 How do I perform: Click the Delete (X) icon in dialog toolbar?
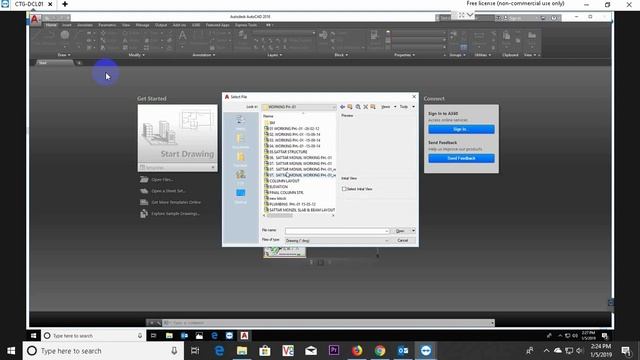click(x=366, y=107)
